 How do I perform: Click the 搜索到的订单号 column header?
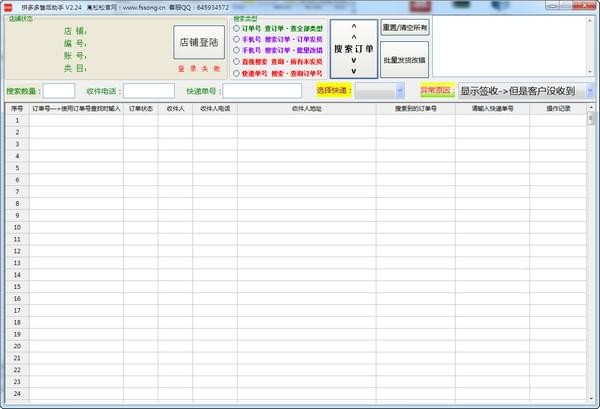click(416, 109)
